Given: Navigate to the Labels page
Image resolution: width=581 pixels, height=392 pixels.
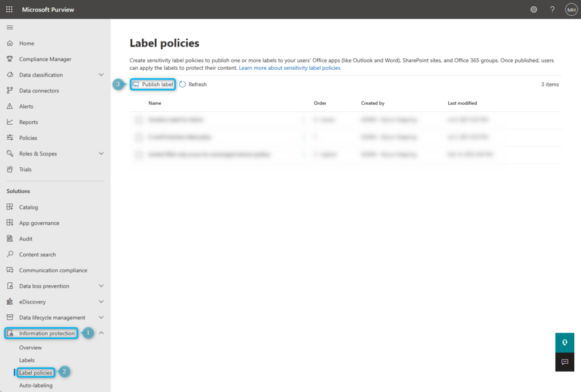Looking at the screenshot, I should (x=27, y=360).
